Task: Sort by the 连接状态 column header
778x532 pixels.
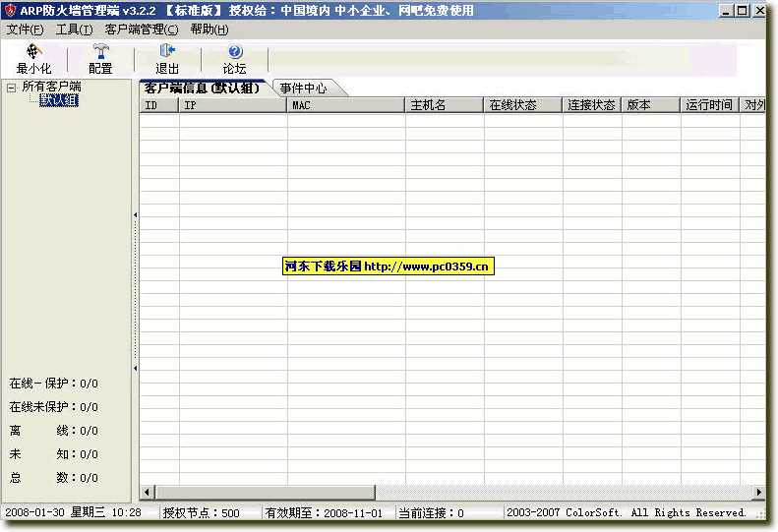Action: 591,105
